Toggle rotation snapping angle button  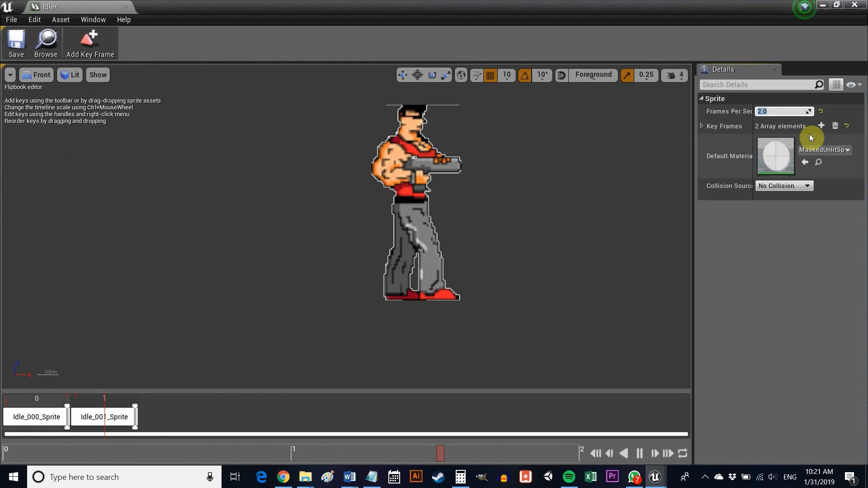pyautogui.click(x=524, y=75)
